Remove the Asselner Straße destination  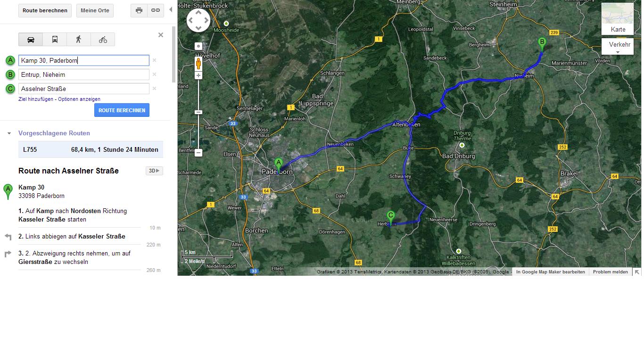click(154, 89)
